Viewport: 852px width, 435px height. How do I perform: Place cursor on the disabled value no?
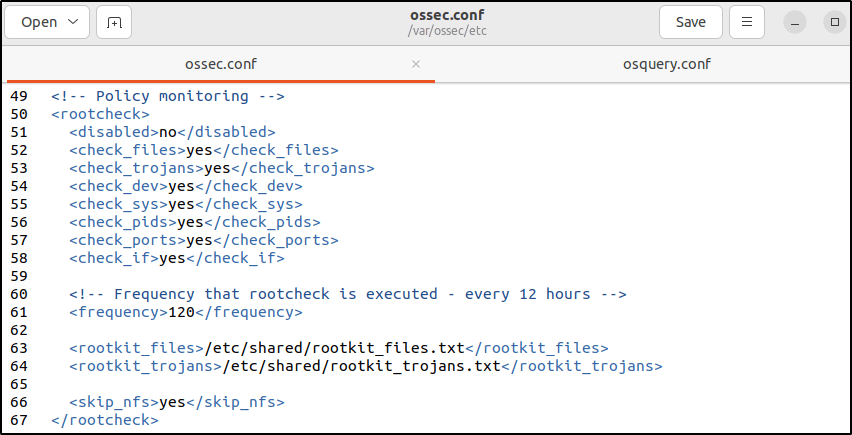[x=168, y=132]
